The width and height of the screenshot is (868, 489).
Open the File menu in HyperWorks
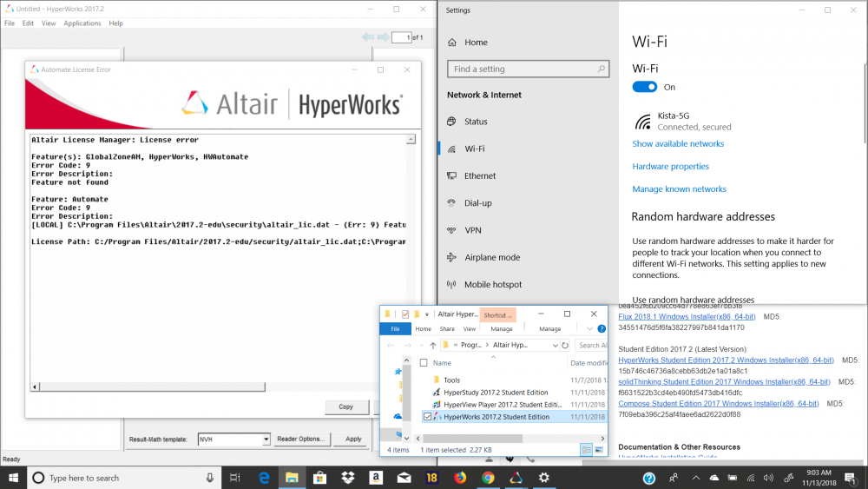pos(10,23)
